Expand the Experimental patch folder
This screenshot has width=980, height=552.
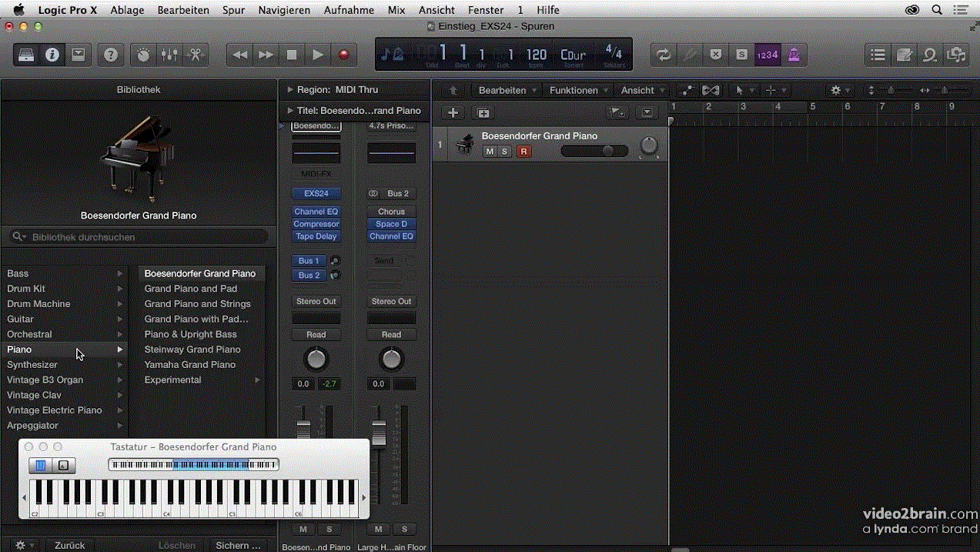click(x=258, y=380)
